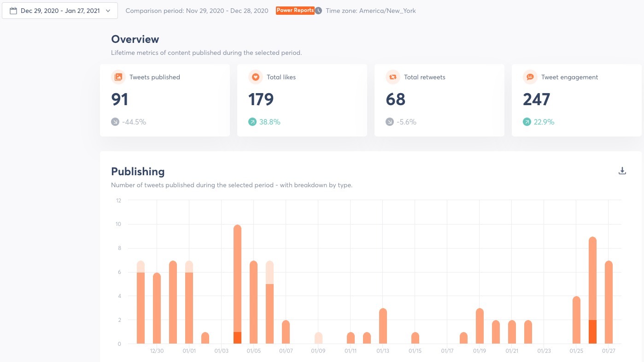Viewport: 644px width, 362px height.
Task: Click the 10 y-axis label
Action: [118, 224]
